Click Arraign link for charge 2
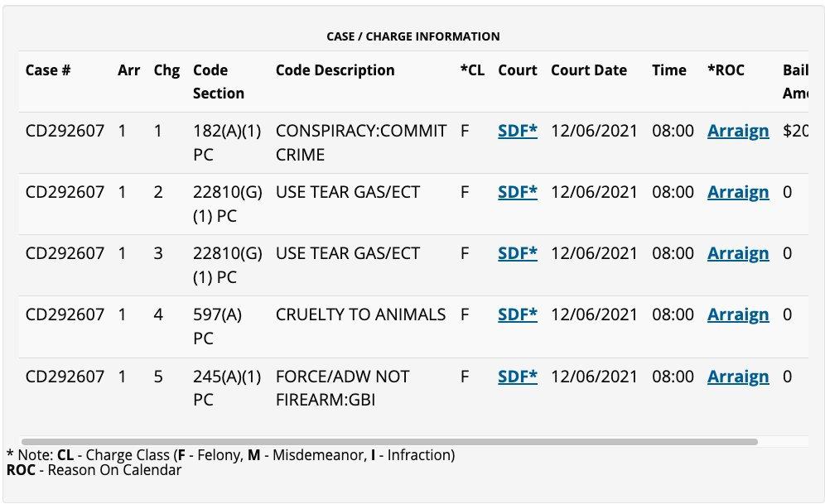Viewport: 825px width, 504px height. pos(737,192)
